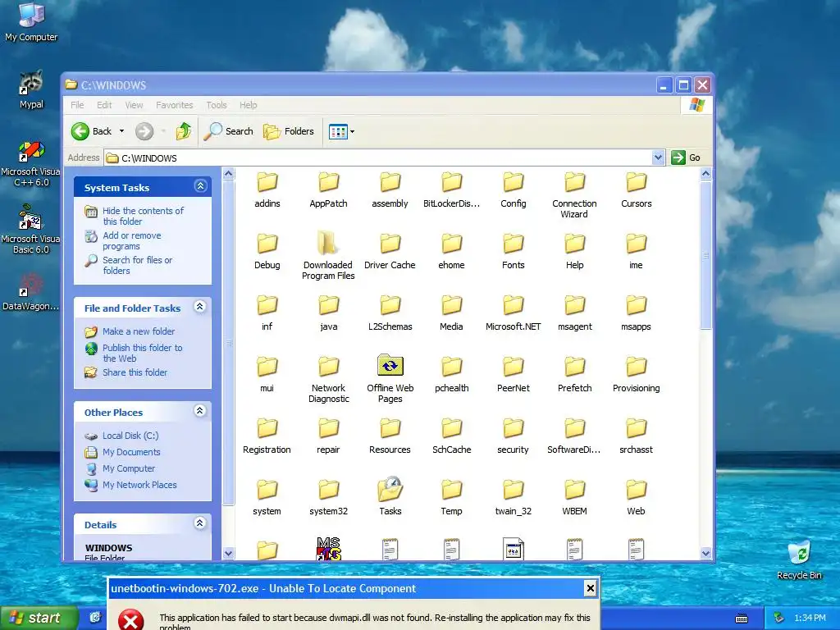Open the Tools menu
Image resolution: width=840 pixels, height=630 pixels.
[217, 105]
